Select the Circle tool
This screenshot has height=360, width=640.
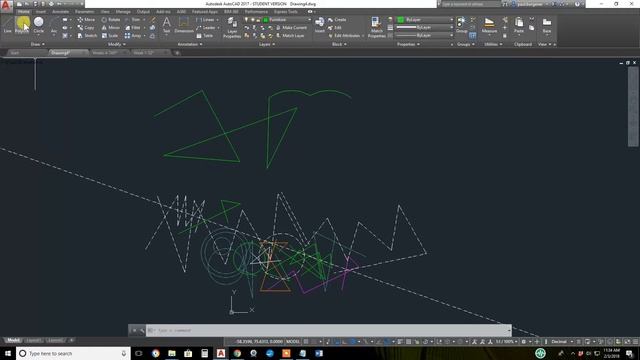coord(38,24)
